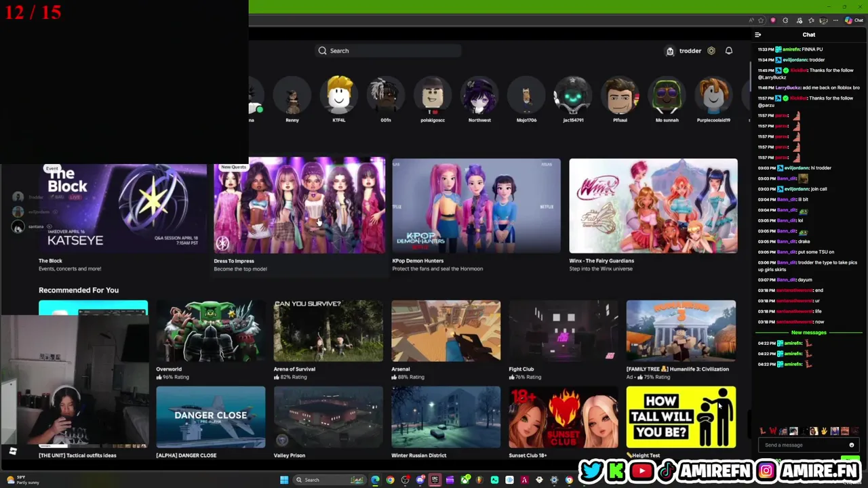Open Roblox notifications bell

tap(729, 51)
